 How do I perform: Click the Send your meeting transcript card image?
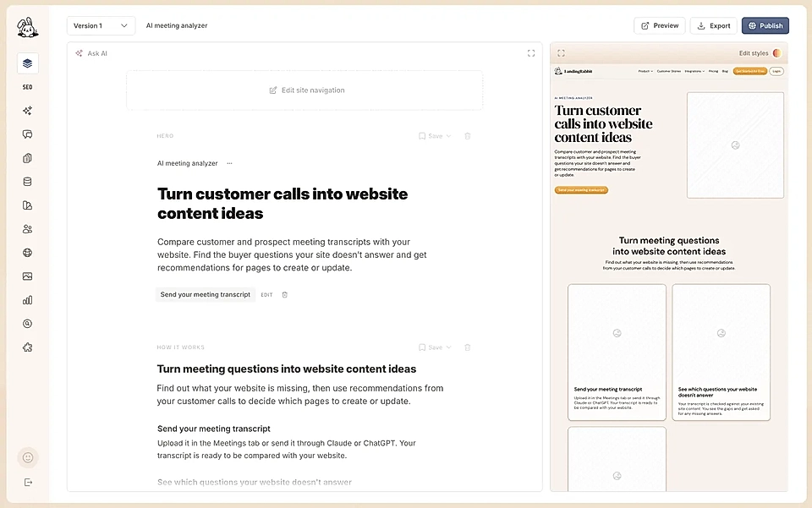tap(617, 333)
